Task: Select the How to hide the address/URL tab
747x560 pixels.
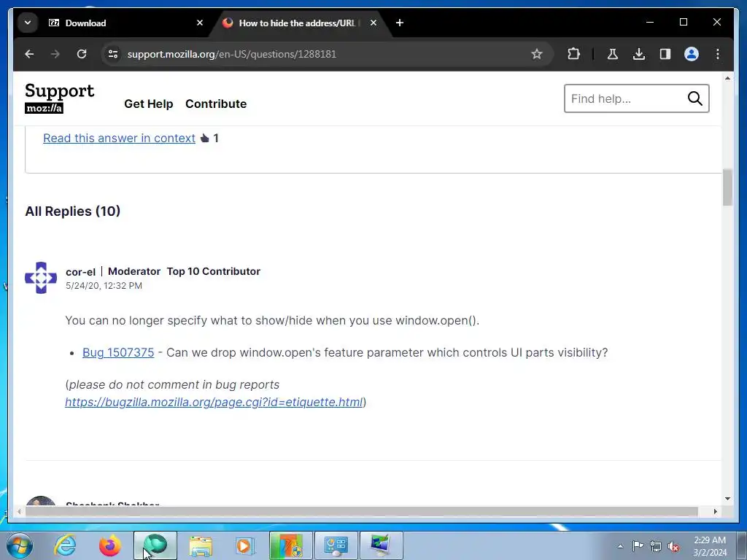Action: 300,23
